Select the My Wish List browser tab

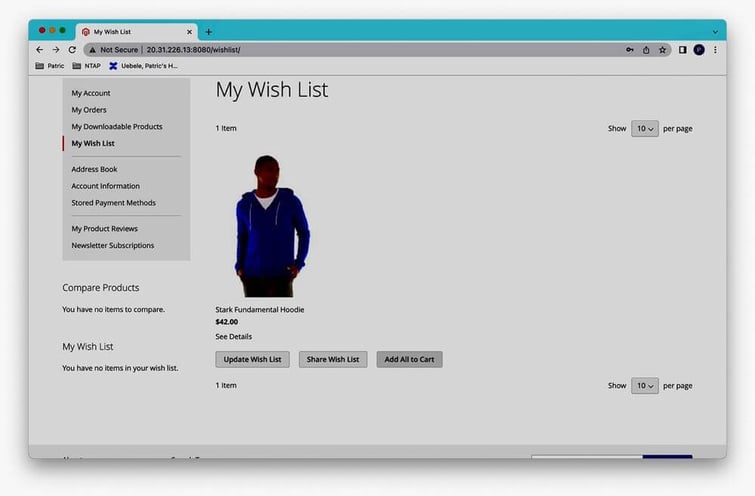[x=135, y=32]
